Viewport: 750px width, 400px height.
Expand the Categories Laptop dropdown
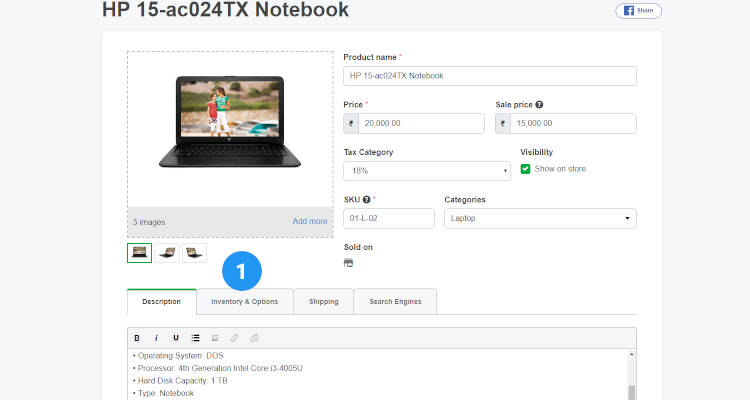click(x=540, y=218)
